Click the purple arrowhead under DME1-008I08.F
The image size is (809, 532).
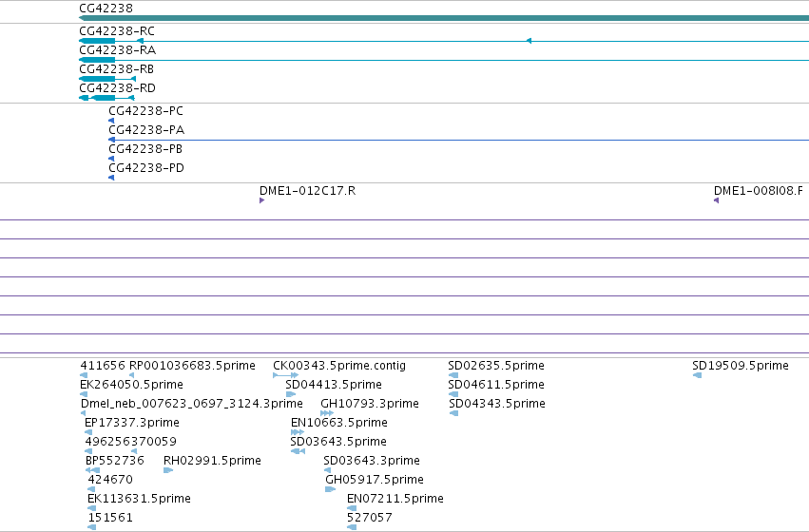click(x=716, y=200)
